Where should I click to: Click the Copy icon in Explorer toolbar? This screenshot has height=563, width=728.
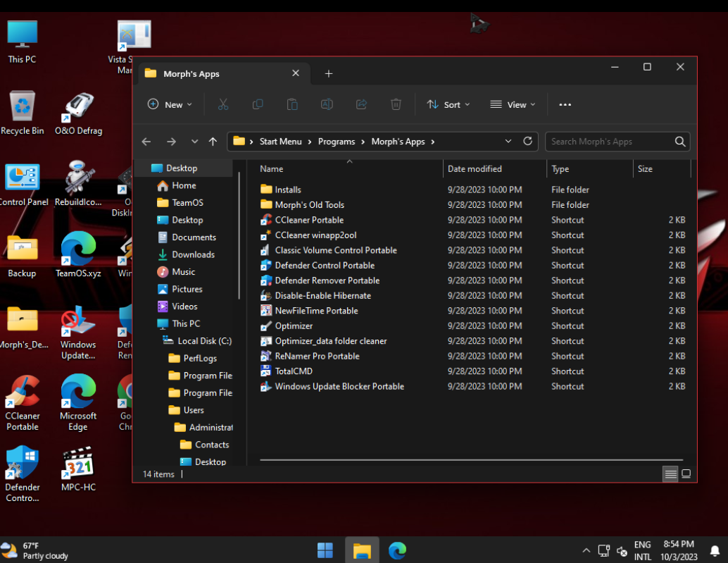(258, 104)
